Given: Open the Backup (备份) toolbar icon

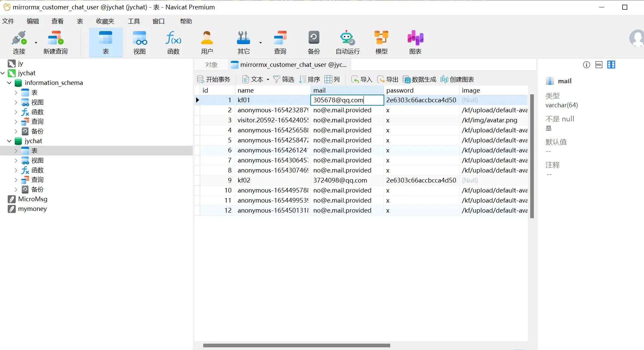Looking at the screenshot, I should [x=314, y=42].
